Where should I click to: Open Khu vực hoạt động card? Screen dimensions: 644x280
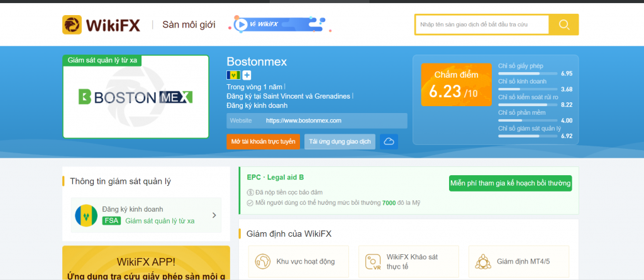pyautogui.click(x=299, y=261)
